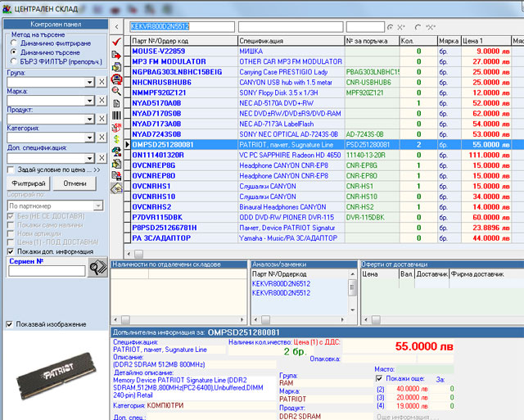Viewport: 524px width, 420px height.
Task: Select БЪРЗ ФИЛТЪР radio option
Action: [13, 61]
